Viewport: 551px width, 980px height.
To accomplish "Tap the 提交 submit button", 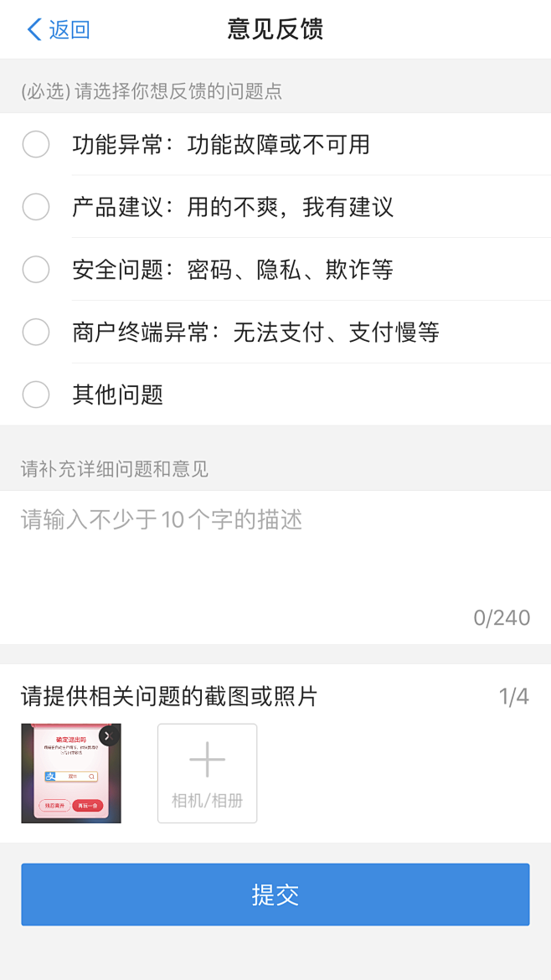I will (x=275, y=894).
